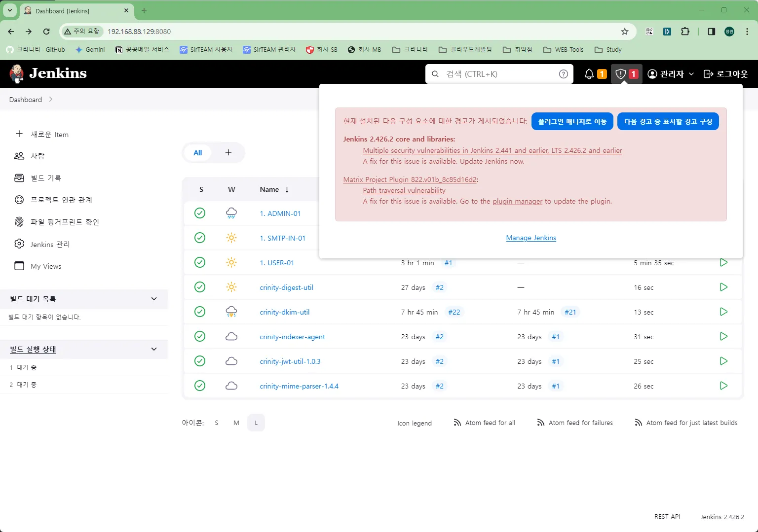Click the Jenkins logo in header
The height and width of the screenshot is (532, 758).
[48, 73]
